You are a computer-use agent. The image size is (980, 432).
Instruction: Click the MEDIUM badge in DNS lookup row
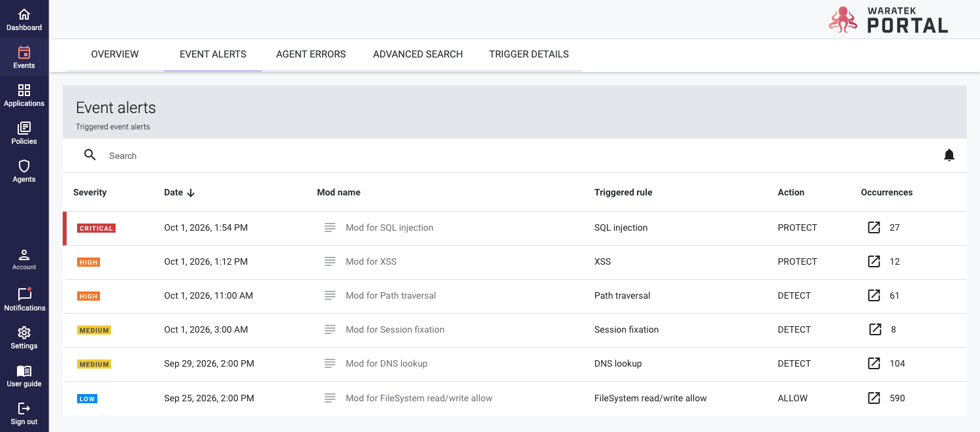point(94,364)
